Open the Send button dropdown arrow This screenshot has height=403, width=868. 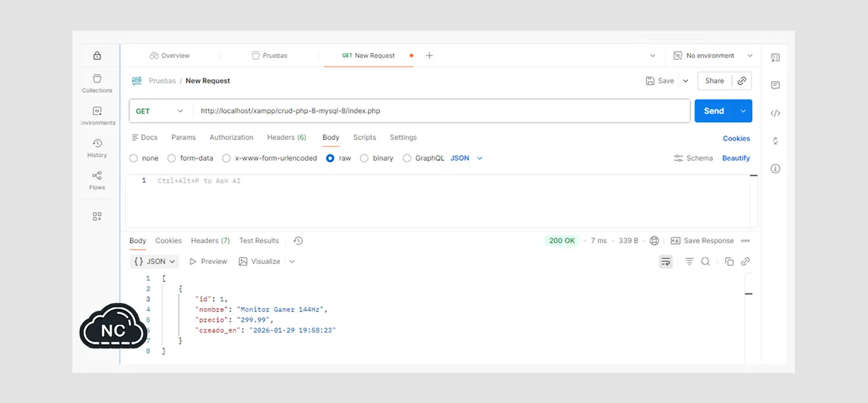[x=742, y=111]
